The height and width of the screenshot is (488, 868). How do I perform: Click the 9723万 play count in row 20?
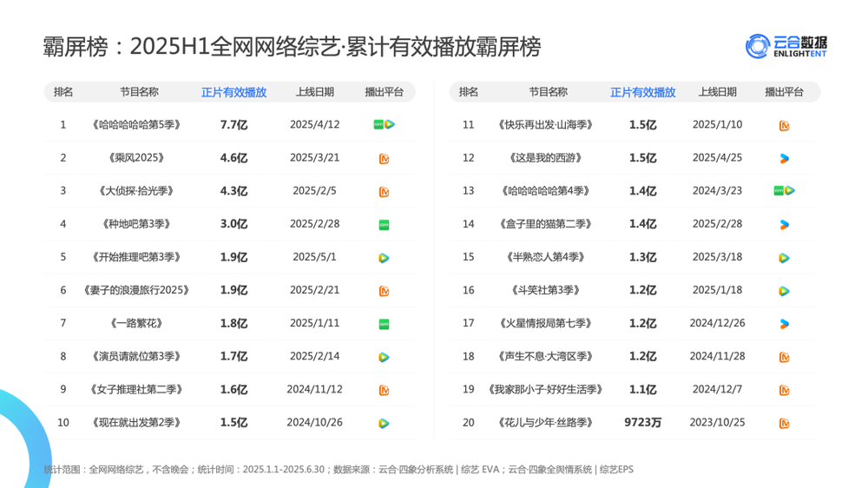pos(642,424)
